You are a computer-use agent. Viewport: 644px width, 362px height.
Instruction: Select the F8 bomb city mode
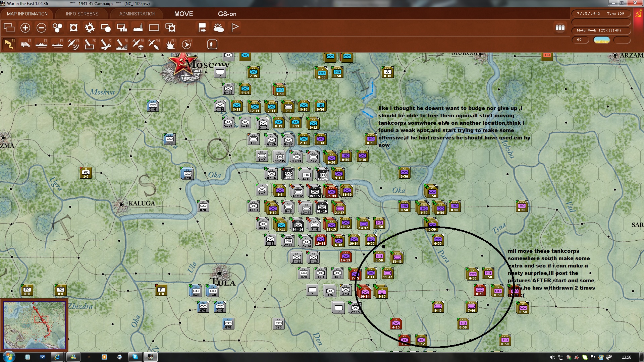[122, 44]
